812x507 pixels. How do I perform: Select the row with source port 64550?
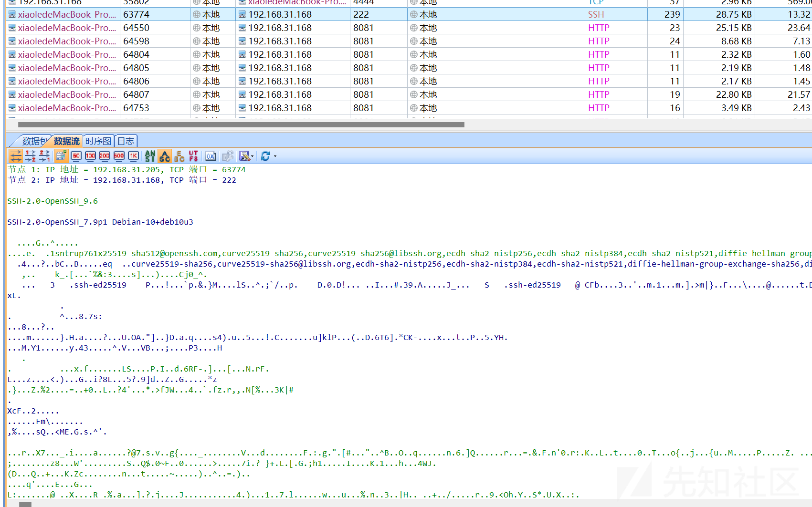tap(409, 28)
